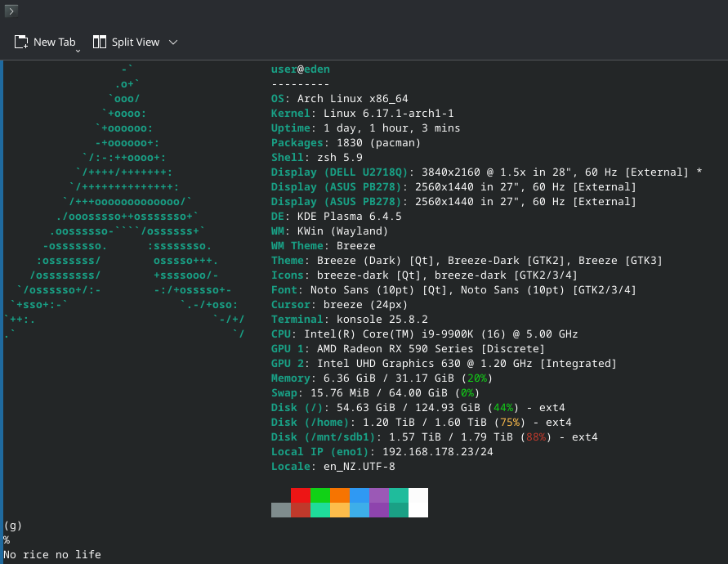The height and width of the screenshot is (564, 728).
Task: Click the WM Theme value 'Breeze'
Action: pyautogui.click(x=355, y=246)
